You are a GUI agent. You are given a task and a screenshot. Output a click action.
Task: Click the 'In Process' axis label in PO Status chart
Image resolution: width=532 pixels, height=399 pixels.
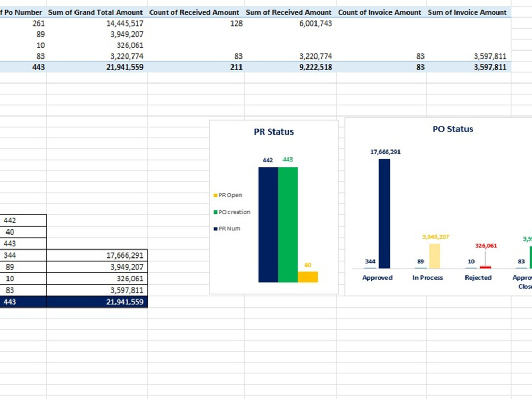pos(428,278)
